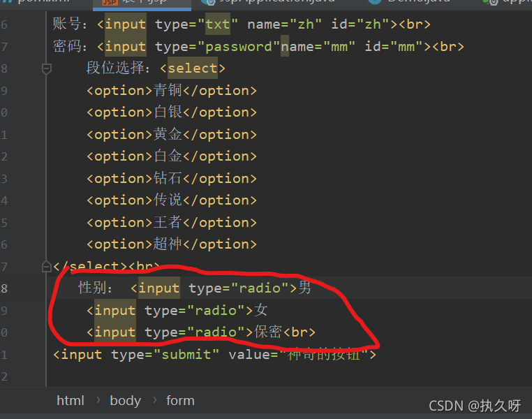This screenshot has width=532, height=419.
Task: Click the name="mm" attribute
Action: click(x=318, y=47)
